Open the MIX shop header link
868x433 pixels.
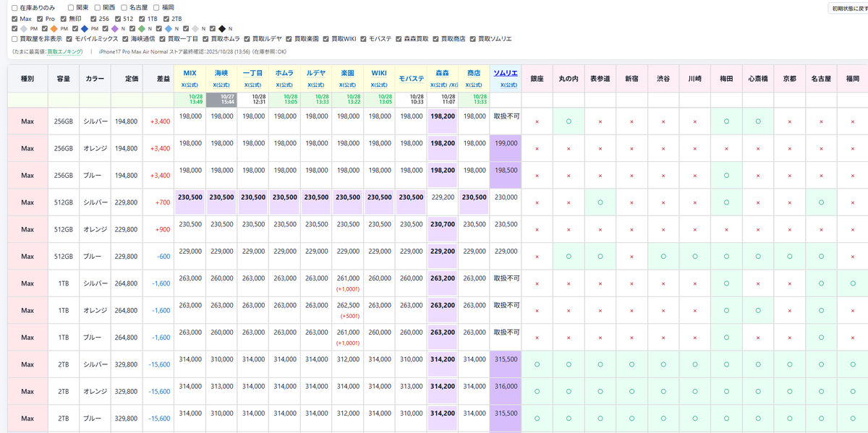point(190,73)
